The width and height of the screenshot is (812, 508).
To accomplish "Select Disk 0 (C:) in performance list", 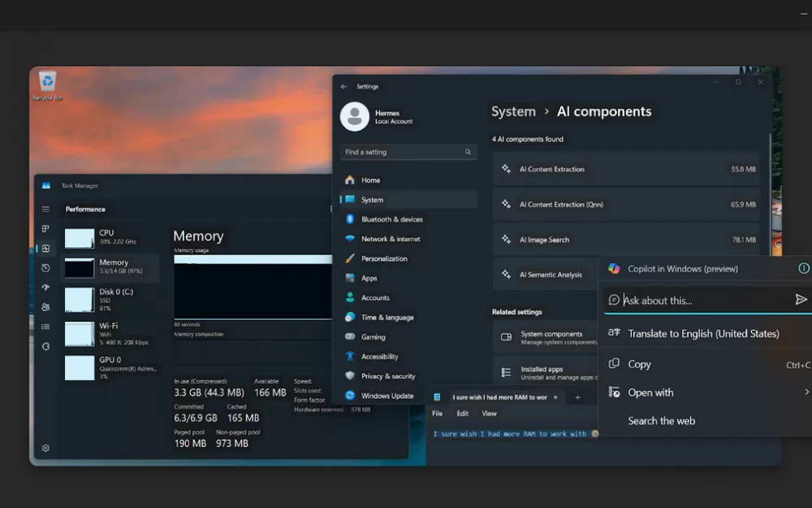I will point(110,300).
